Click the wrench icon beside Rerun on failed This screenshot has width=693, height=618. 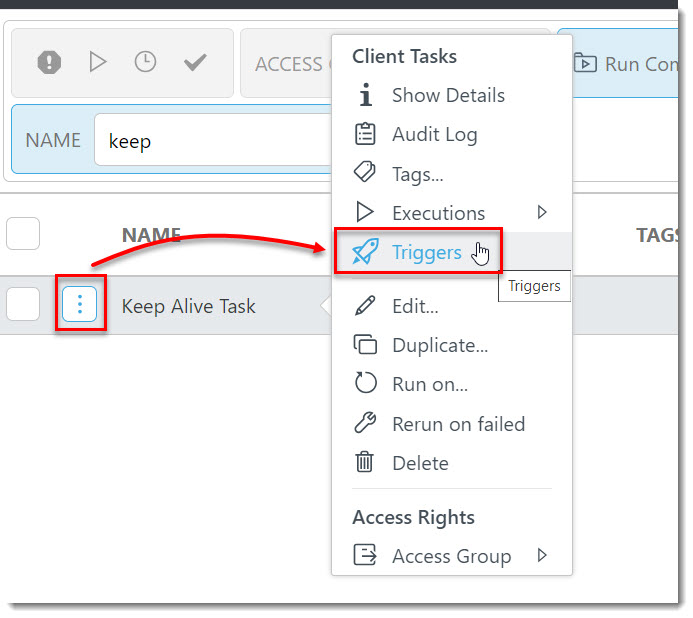365,423
